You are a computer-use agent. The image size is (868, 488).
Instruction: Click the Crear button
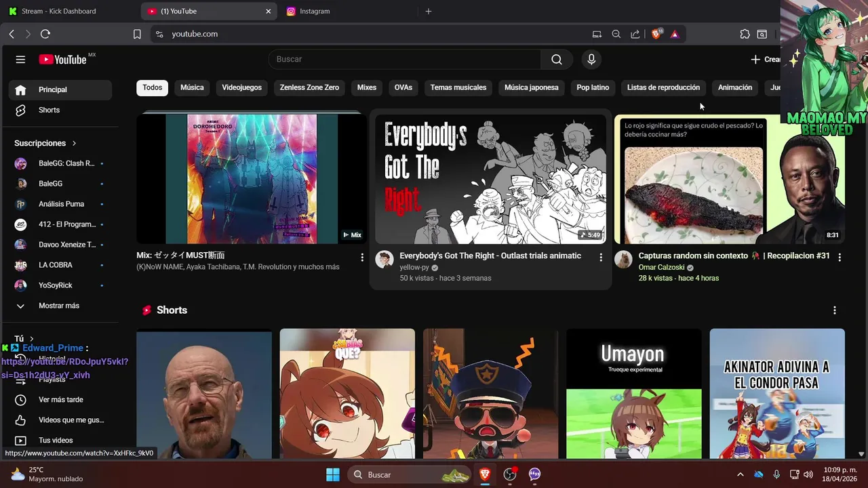(765, 60)
